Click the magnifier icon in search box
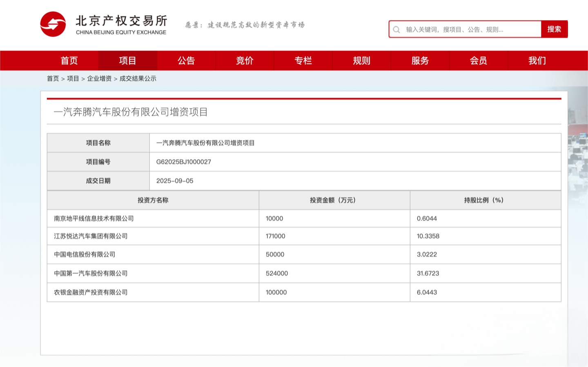 396,29
